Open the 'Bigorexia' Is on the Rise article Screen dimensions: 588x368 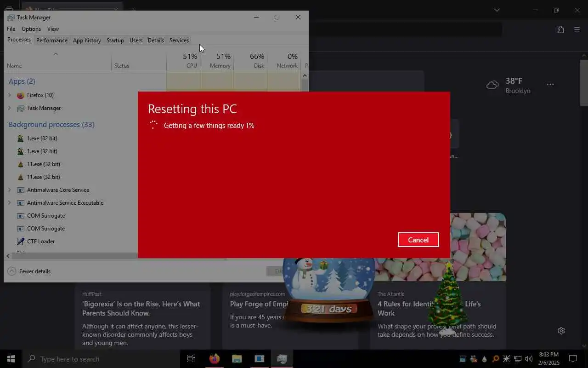(141, 308)
